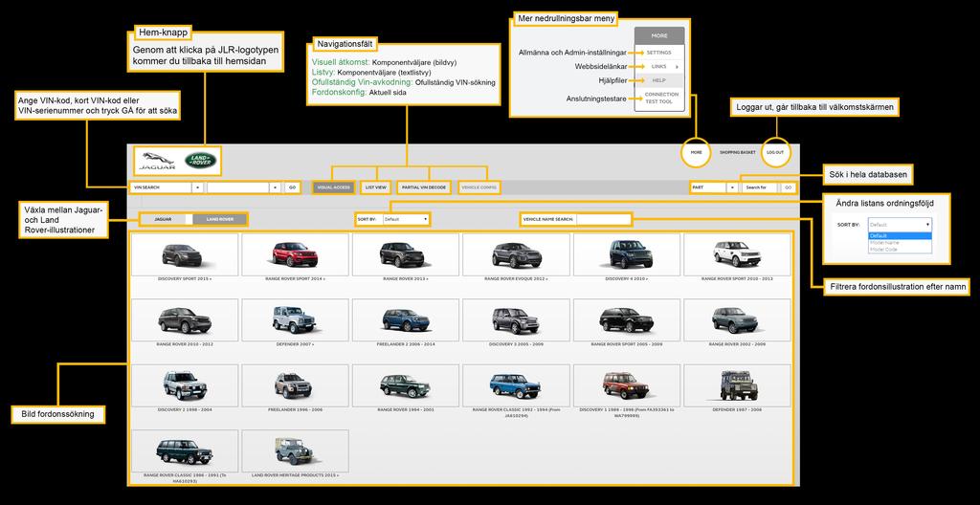Select Freelander 1996-2006 vehicle thumbnail

295,385
